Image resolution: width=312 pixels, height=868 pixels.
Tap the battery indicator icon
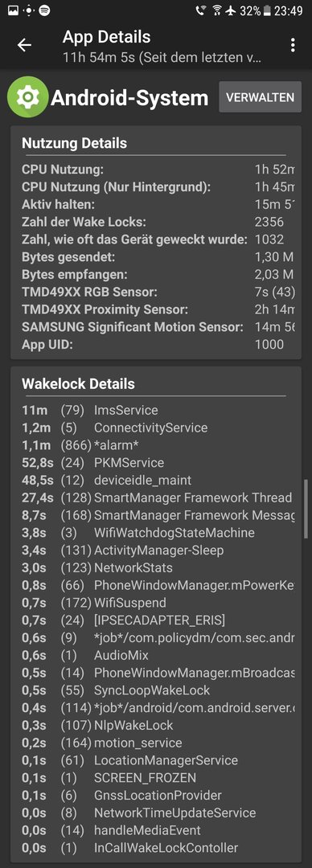pyautogui.click(x=268, y=10)
